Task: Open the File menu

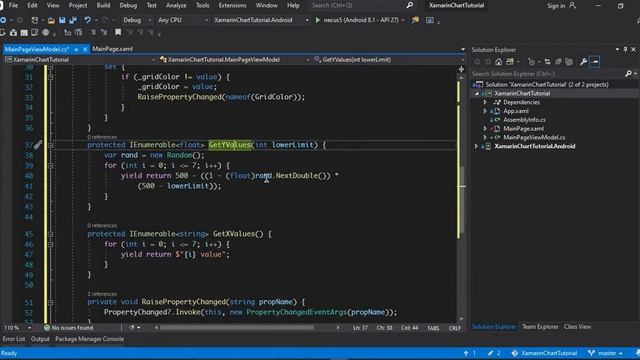Action: tap(13, 5)
